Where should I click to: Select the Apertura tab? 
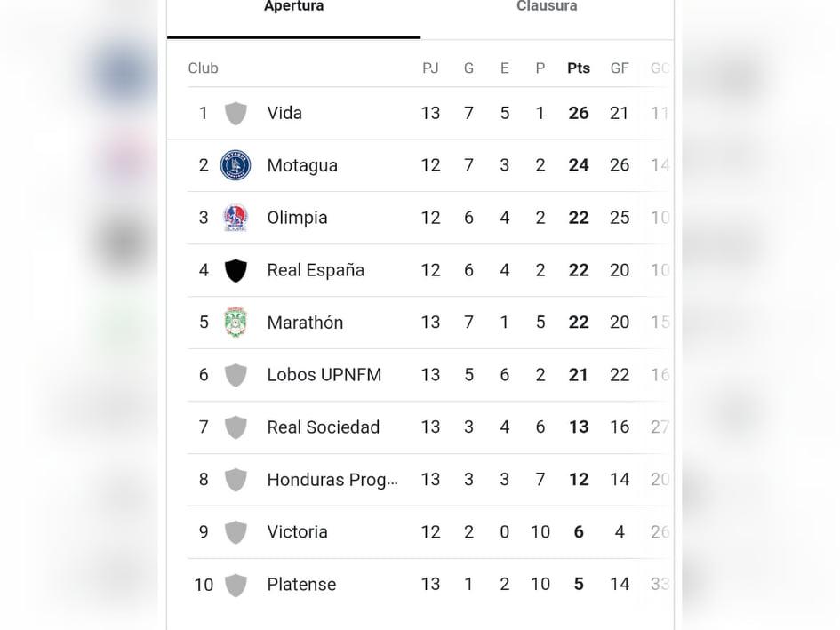[x=294, y=7]
